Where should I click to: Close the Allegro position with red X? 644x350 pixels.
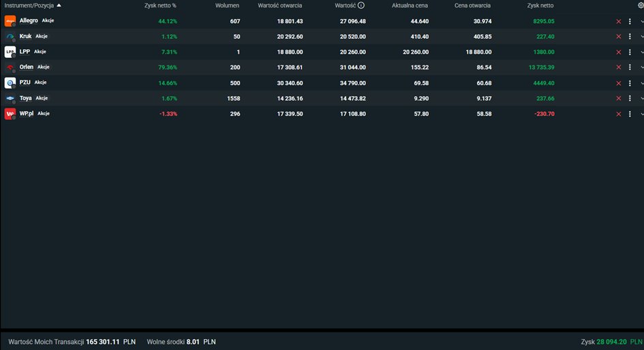pyautogui.click(x=619, y=21)
